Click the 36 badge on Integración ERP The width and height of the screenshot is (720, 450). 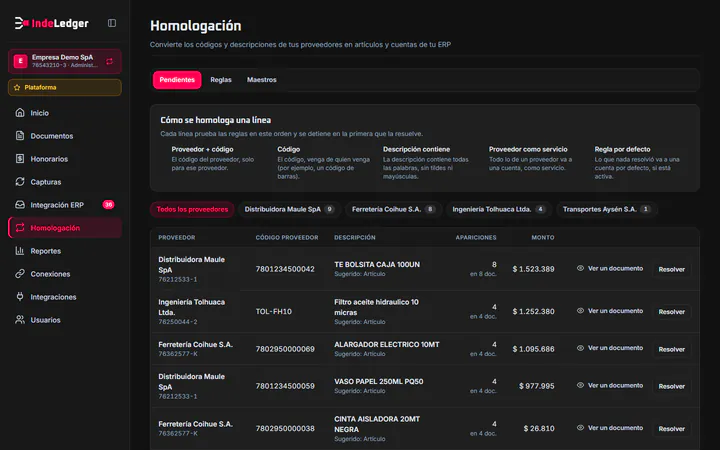click(108, 205)
